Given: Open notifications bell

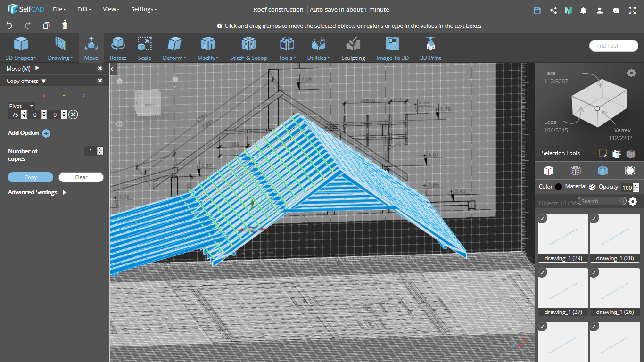Looking at the screenshot, I should [584, 10].
